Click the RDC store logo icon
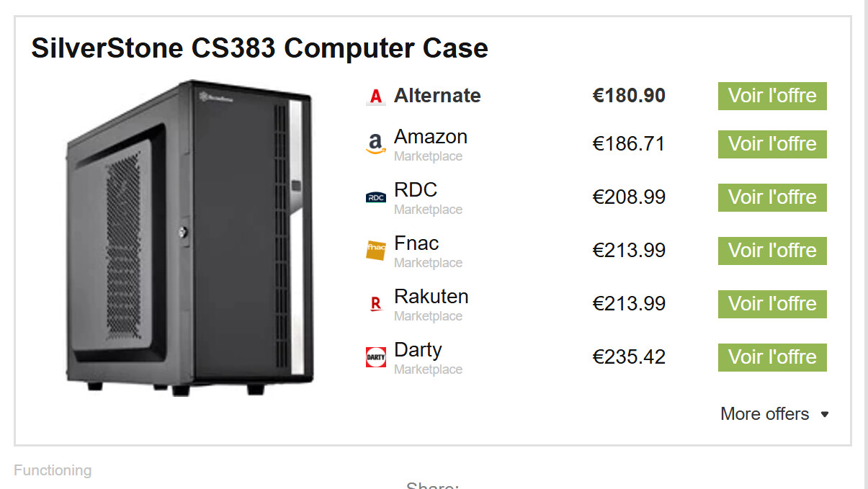The image size is (868, 489). 375,197
